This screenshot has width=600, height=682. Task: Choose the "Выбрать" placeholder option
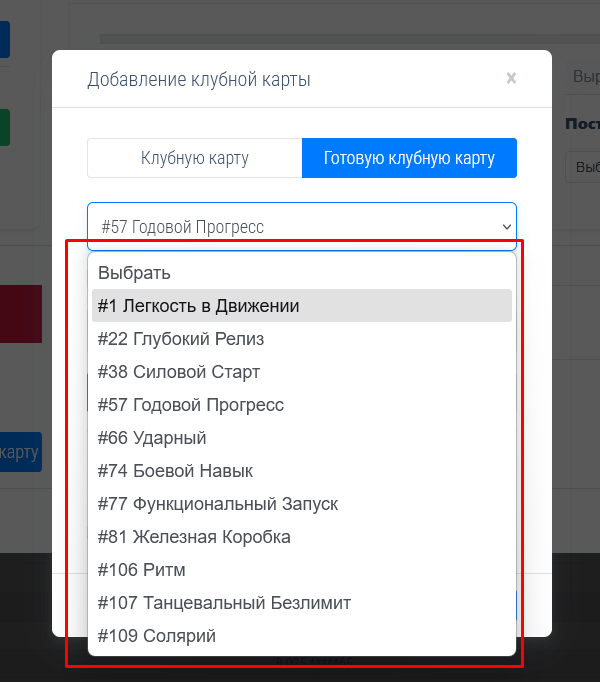(x=134, y=273)
